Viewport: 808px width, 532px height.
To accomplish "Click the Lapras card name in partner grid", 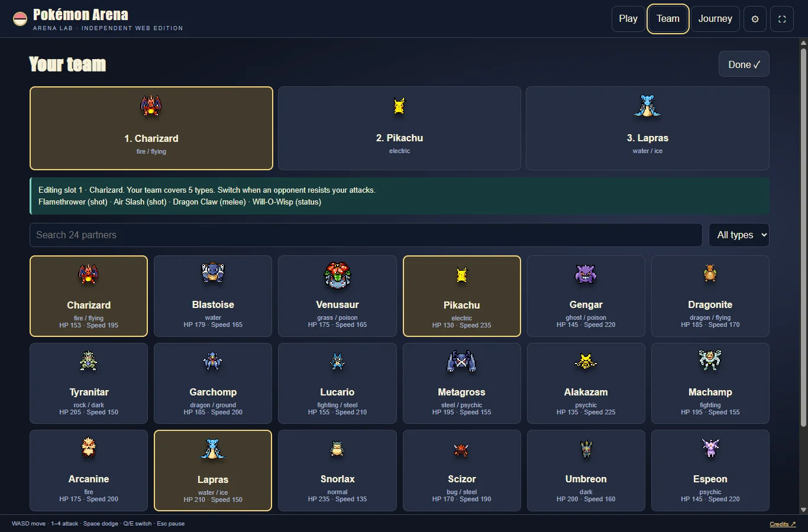I will (x=213, y=479).
